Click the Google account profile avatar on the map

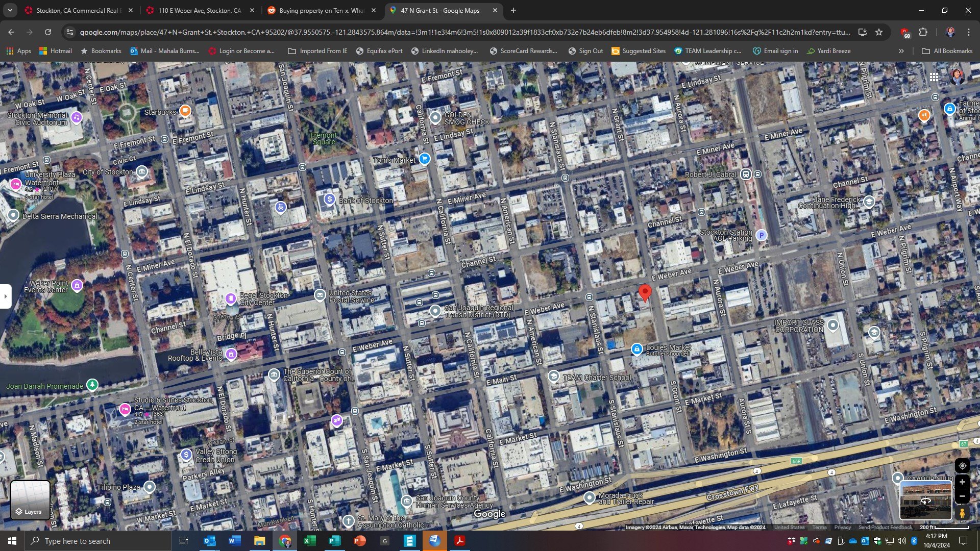(957, 77)
